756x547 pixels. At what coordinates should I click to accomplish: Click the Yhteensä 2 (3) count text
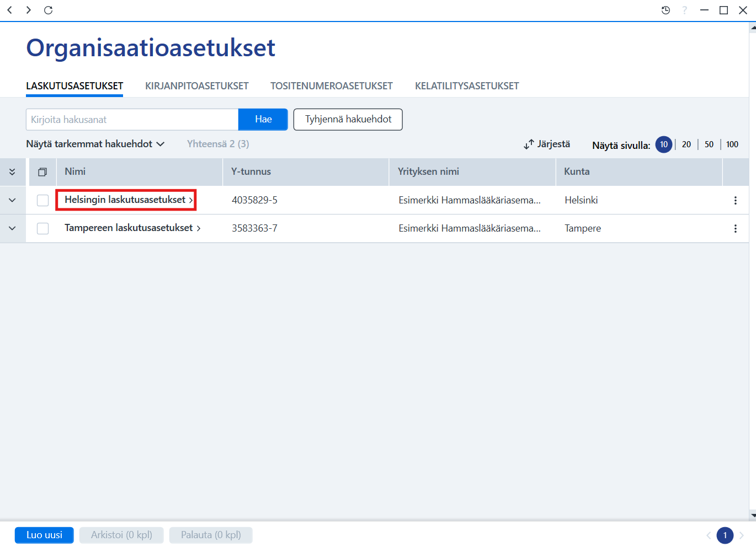218,144
